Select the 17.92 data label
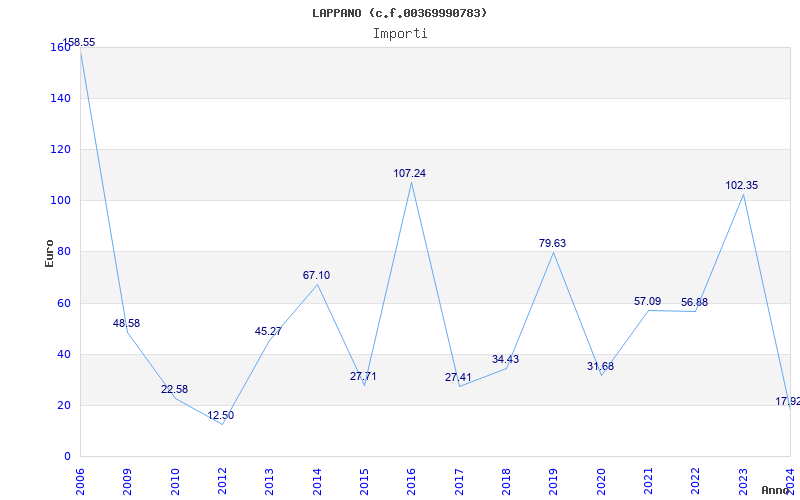The height and width of the screenshot is (500, 800). coord(788,402)
